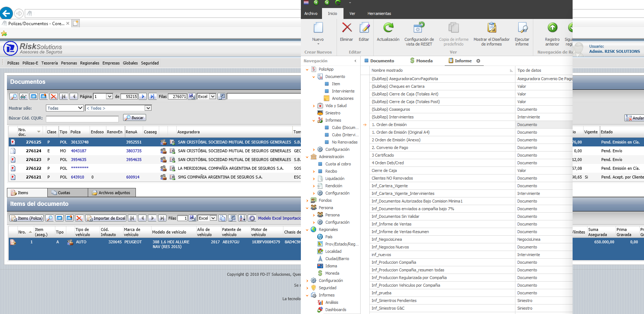Open Excel export dropdown in Documentos toolbar

click(x=213, y=97)
